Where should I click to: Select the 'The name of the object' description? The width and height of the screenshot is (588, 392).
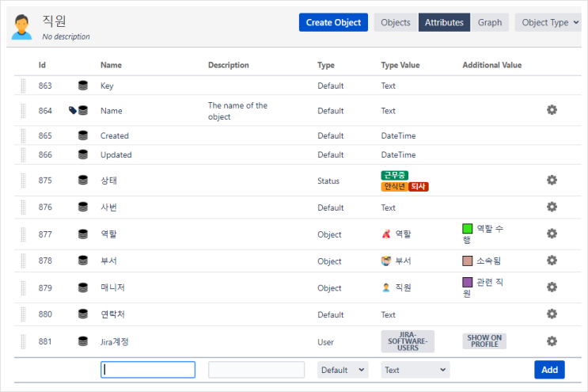pyautogui.click(x=237, y=111)
